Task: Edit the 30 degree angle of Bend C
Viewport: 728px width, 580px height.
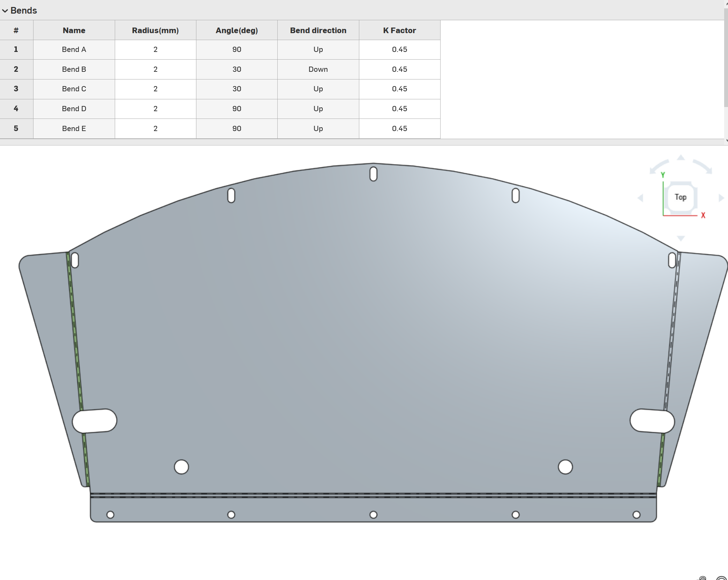Action: point(237,89)
